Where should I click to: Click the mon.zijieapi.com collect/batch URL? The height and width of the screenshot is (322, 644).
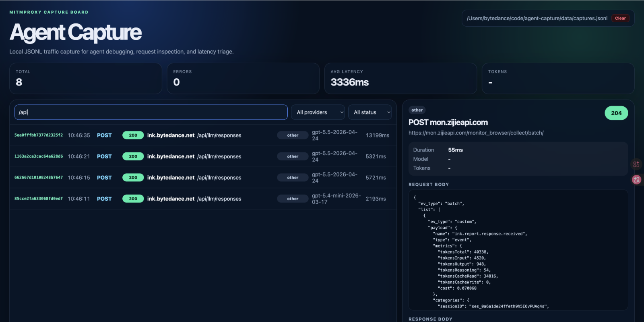click(476, 133)
